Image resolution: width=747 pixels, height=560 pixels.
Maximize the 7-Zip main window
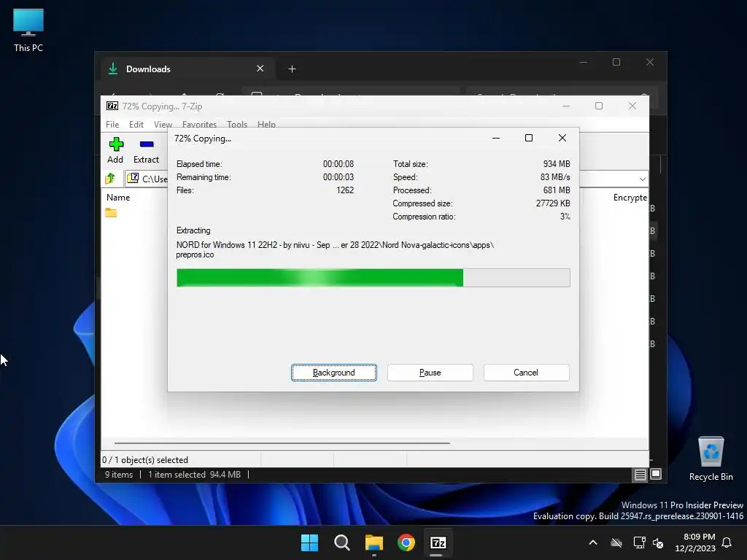click(x=599, y=106)
